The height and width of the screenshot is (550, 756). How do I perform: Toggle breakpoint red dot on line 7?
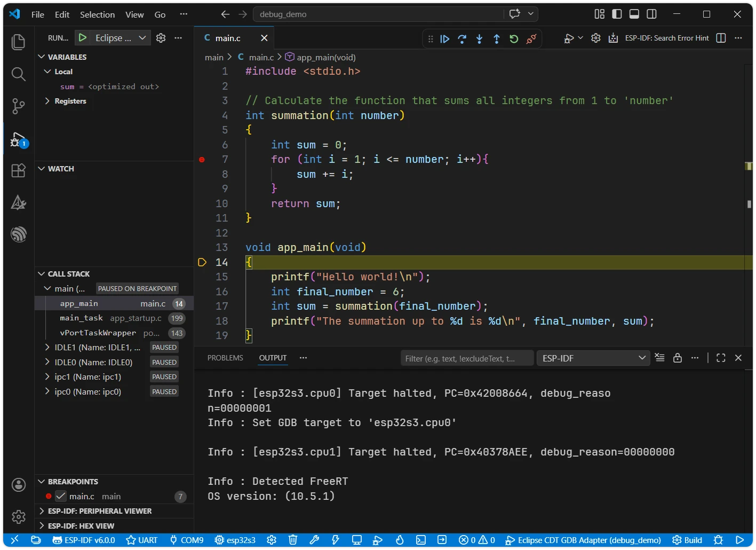coord(202,160)
